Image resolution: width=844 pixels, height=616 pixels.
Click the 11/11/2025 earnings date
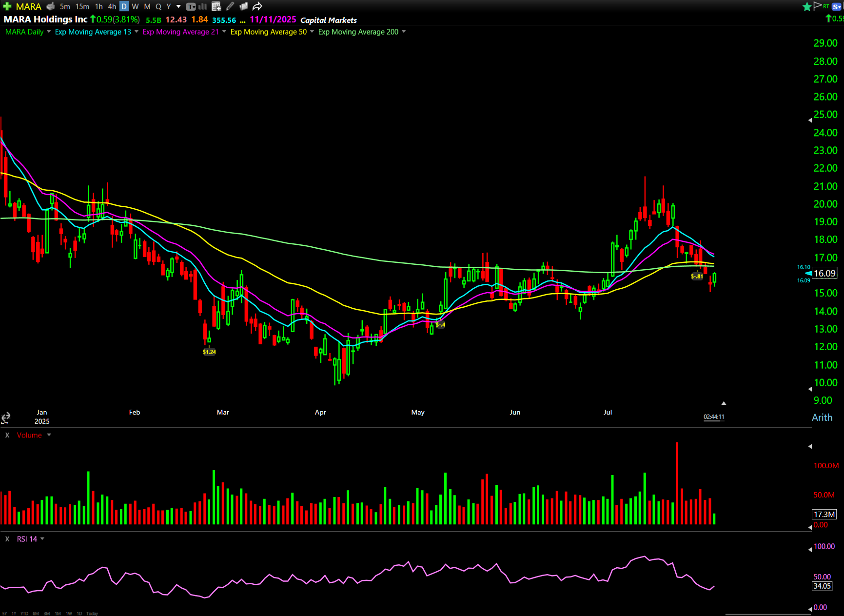tap(273, 20)
